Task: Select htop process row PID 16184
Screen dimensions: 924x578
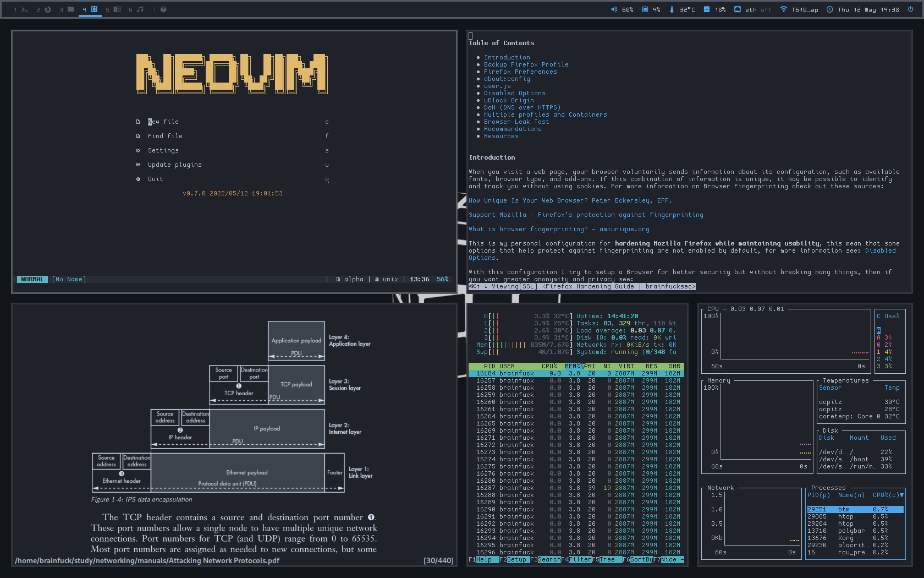Action: click(x=576, y=373)
